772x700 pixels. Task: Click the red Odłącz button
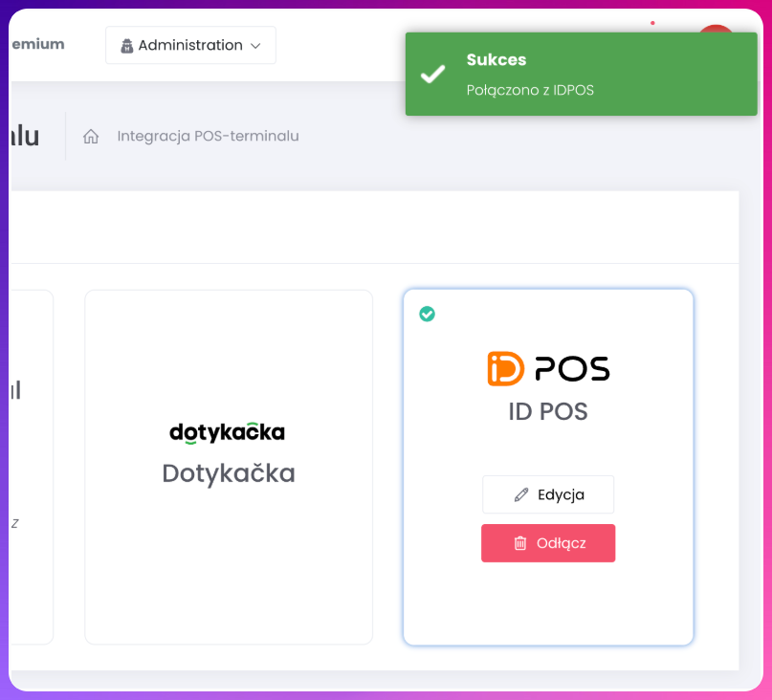547,542
